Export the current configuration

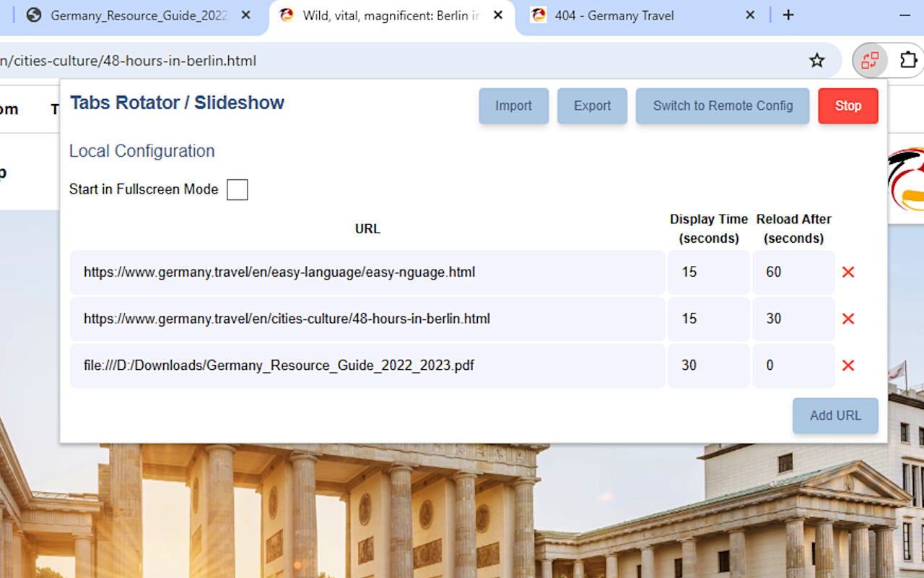click(x=592, y=105)
